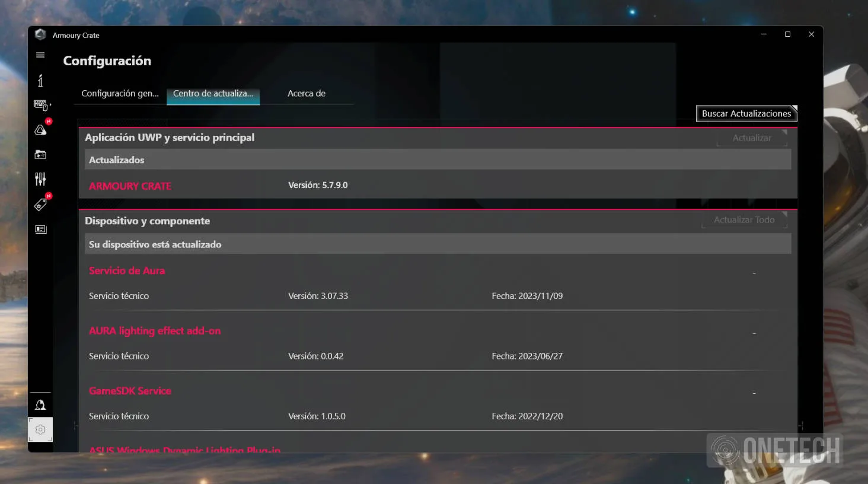Select the Settings gear icon
This screenshot has height=484, width=868.
tap(40, 429)
